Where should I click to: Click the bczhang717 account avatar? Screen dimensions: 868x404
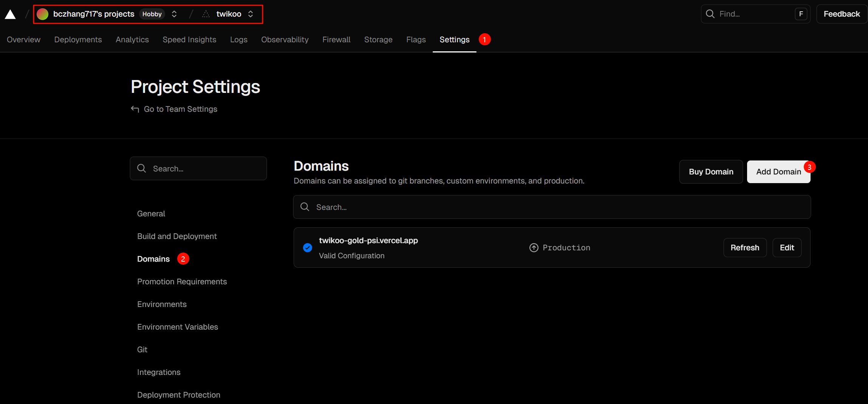[x=43, y=14]
